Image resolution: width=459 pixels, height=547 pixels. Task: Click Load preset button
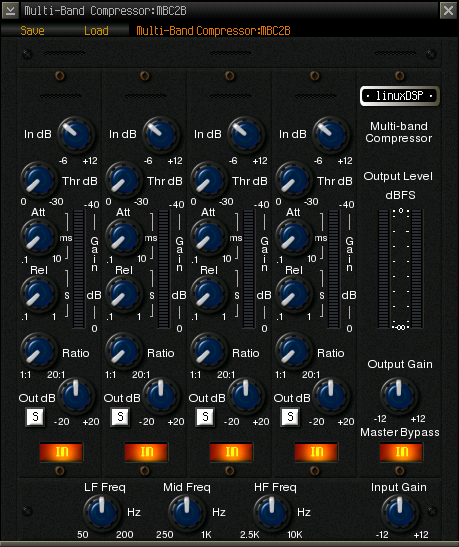(96, 31)
